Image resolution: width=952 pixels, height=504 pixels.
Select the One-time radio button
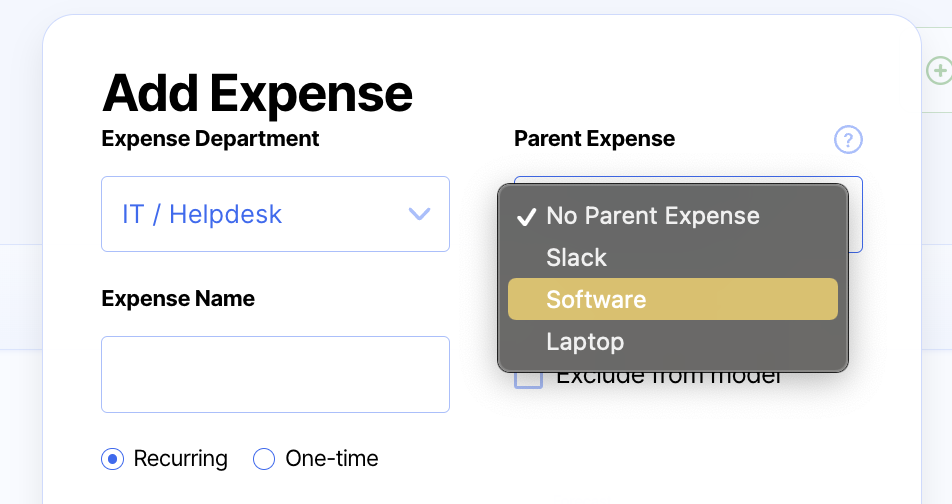(x=264, y=459)
